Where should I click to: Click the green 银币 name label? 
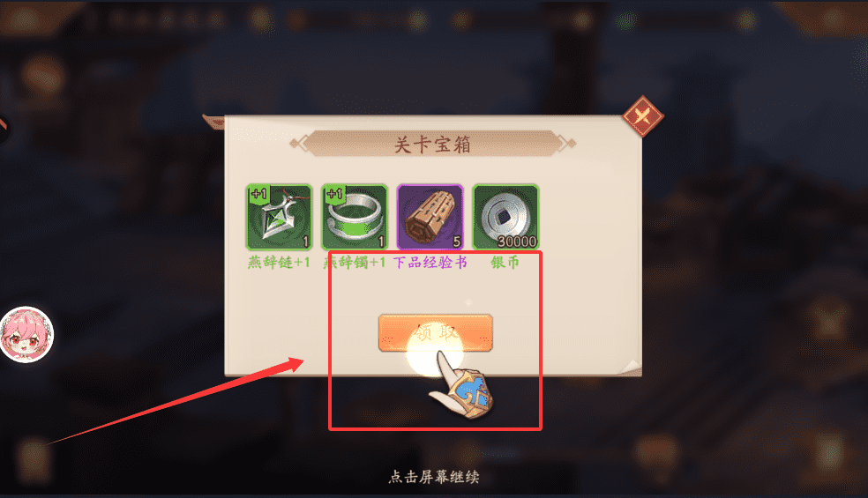pos(505,262)
